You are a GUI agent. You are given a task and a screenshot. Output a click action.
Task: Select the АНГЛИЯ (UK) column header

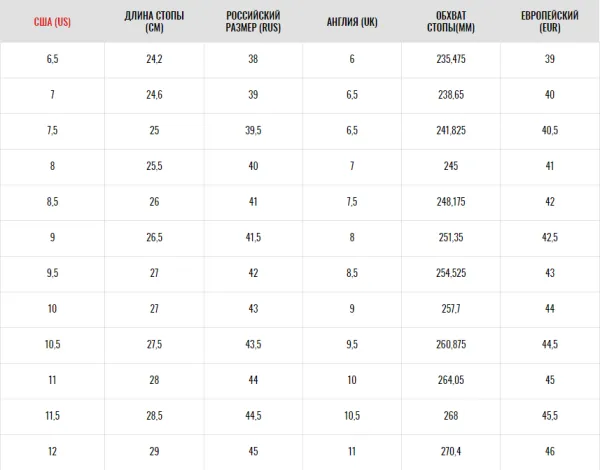352,21
